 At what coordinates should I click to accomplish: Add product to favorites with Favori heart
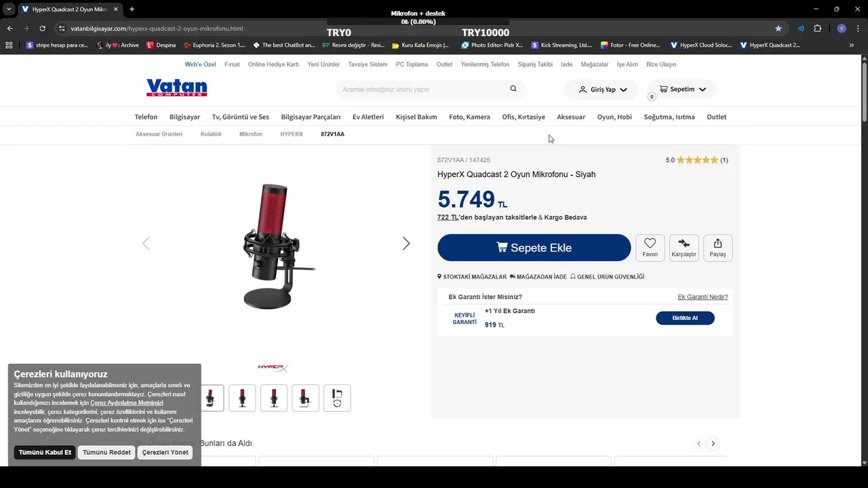(x=650, y=247)
